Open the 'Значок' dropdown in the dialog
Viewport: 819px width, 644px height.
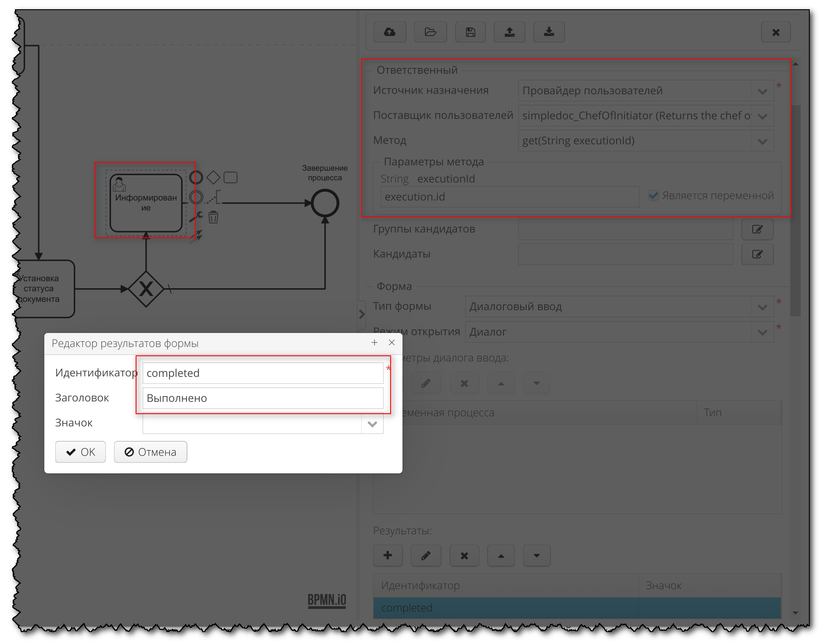(372, 424)
